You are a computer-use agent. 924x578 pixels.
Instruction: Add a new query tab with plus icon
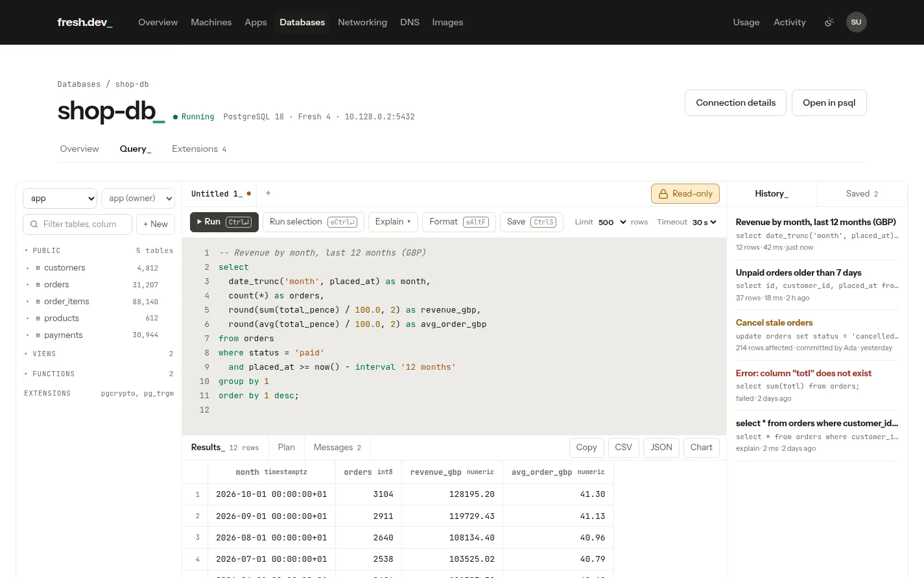(x=268, y=193)
